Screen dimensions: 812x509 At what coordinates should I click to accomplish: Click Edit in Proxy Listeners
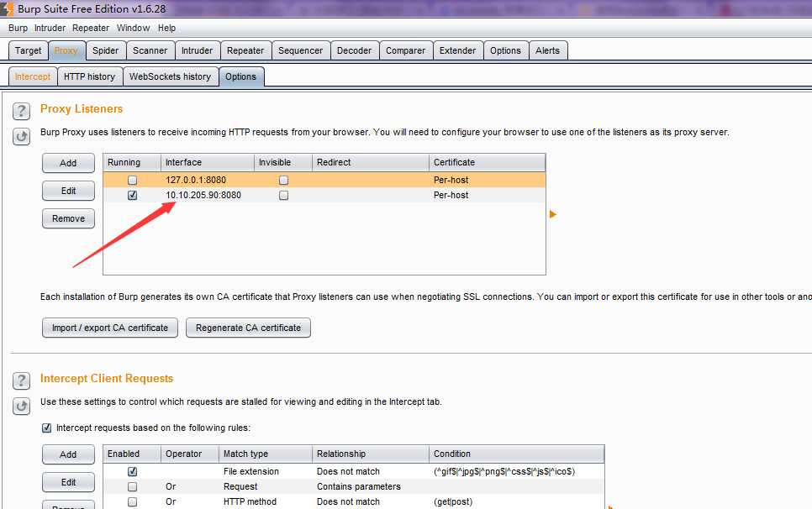click(x=68, y=191)
